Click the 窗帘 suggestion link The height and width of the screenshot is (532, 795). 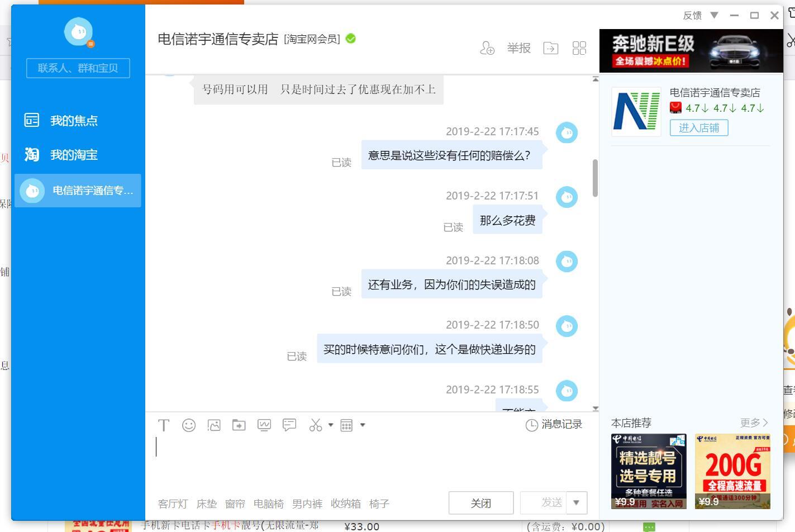coord(235,504)
